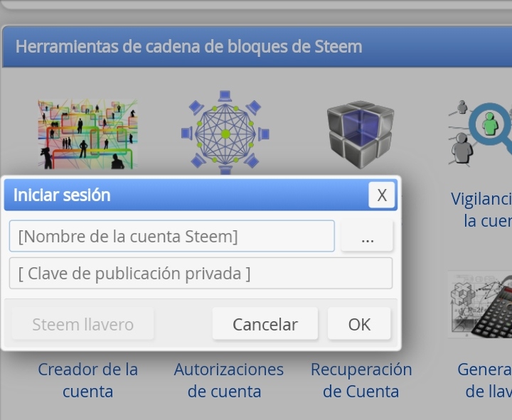Open the Vigilancia magnifier account icon
Image resolution: width=512 pixels, height=420 pixels.
pyautogui.click(x=480, y=133)
